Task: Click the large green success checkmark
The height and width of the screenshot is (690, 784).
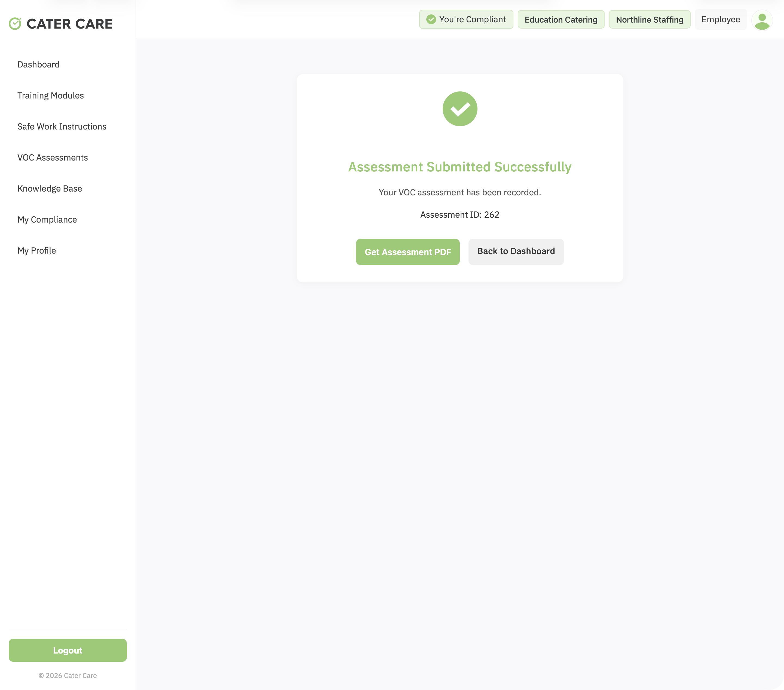Action: [460, 109]
